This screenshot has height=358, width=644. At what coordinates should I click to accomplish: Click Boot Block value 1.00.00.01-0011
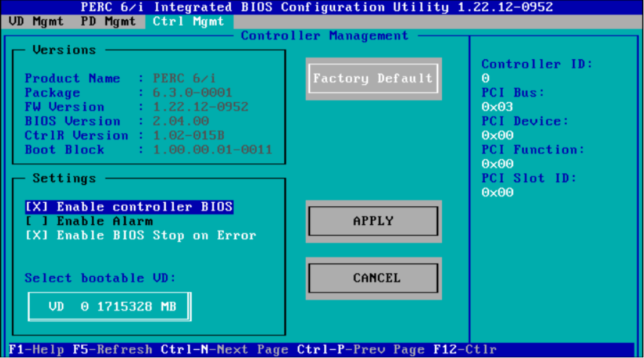coord(212,149)
